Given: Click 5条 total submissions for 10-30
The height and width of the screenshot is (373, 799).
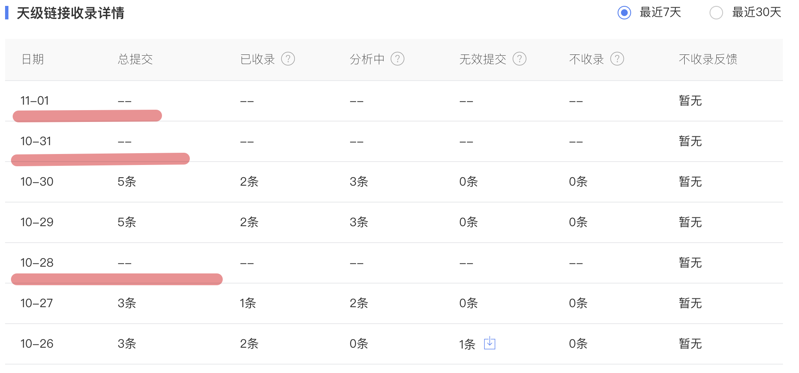Looking at the screenshot, I should click(127, 182).
